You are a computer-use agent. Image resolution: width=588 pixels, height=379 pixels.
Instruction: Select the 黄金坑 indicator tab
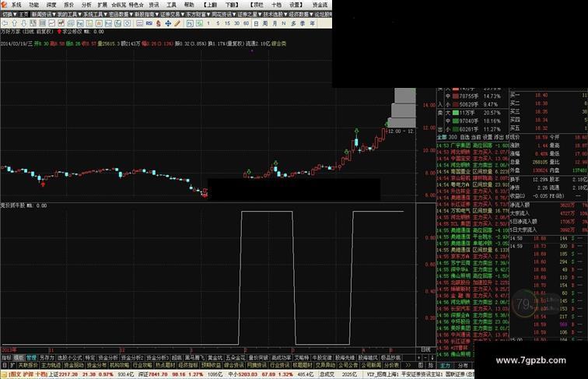click(216, 357)
